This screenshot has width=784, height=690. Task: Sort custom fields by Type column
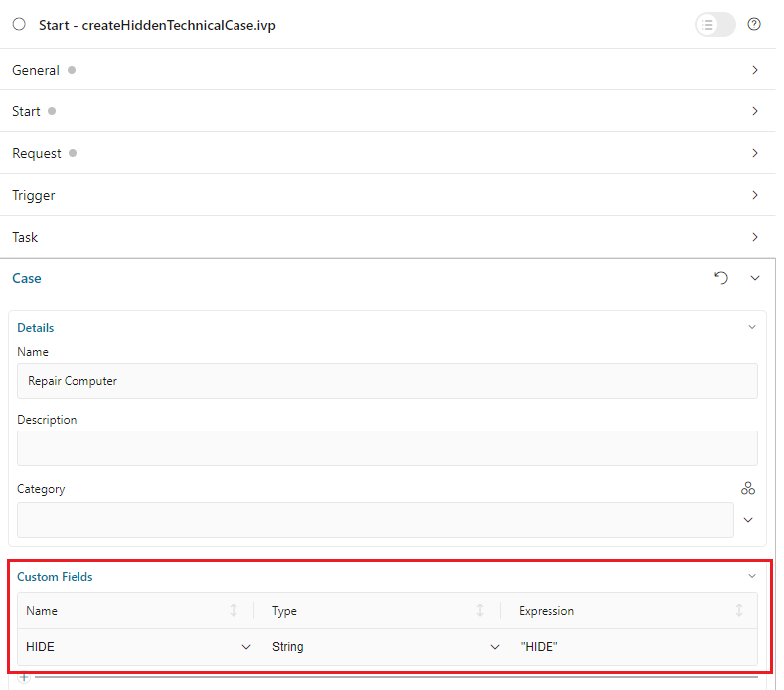click(x=480, y=610)
